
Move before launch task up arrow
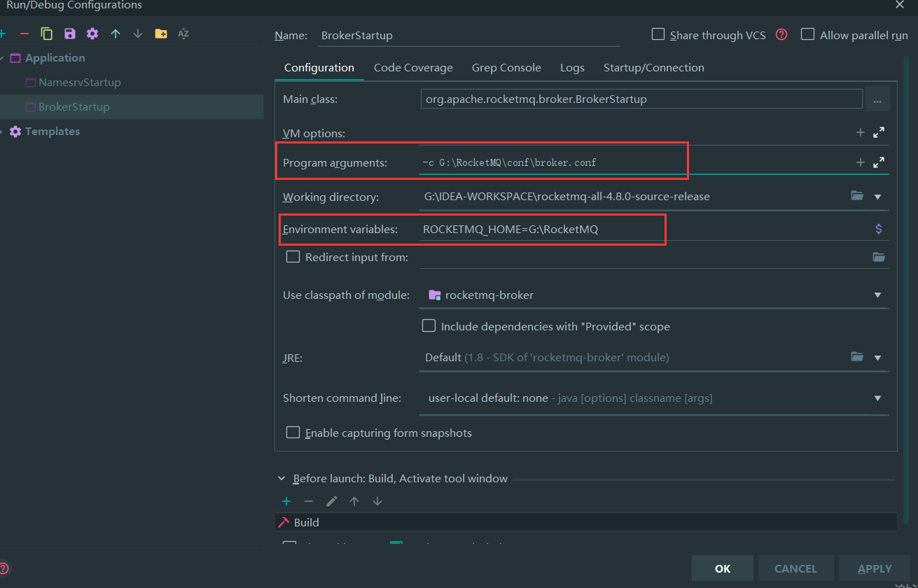(354, 501)
